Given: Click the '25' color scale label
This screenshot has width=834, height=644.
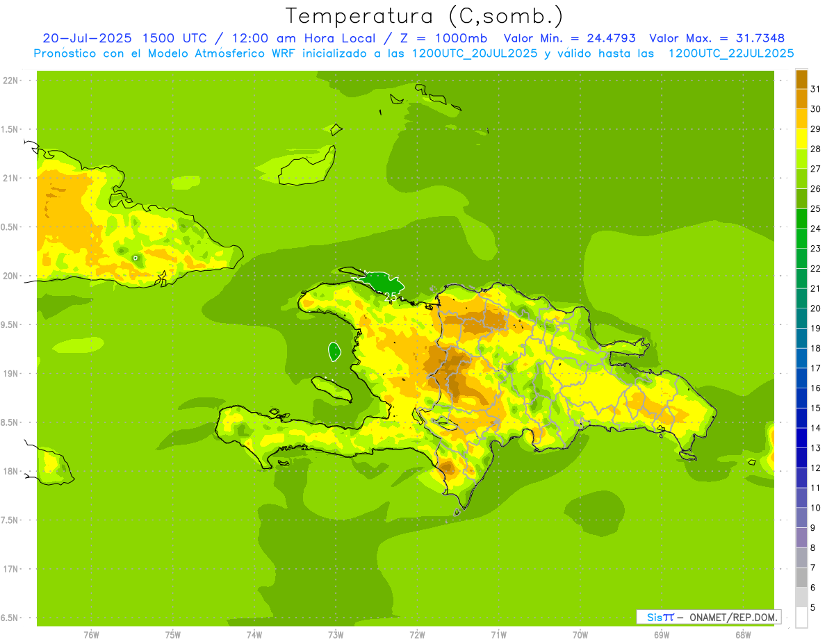Looking at the screenshot, I should [x=816, y=208].
